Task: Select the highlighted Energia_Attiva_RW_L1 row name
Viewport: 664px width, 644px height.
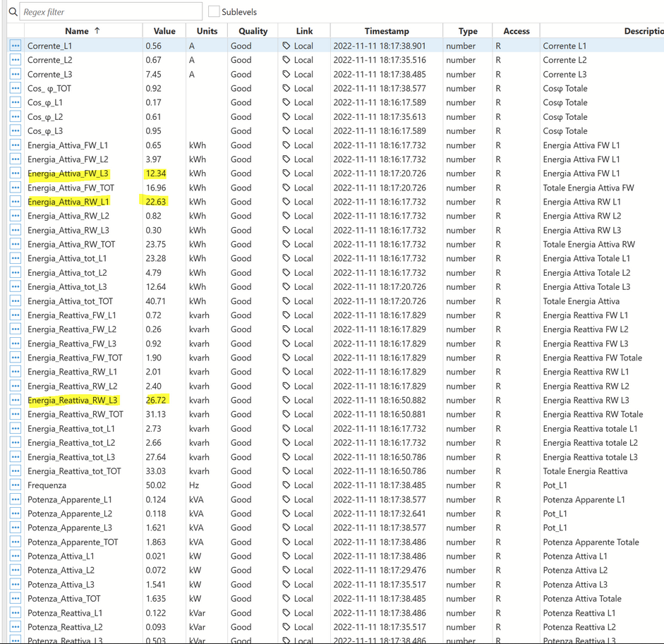Action: click(68, 202)
